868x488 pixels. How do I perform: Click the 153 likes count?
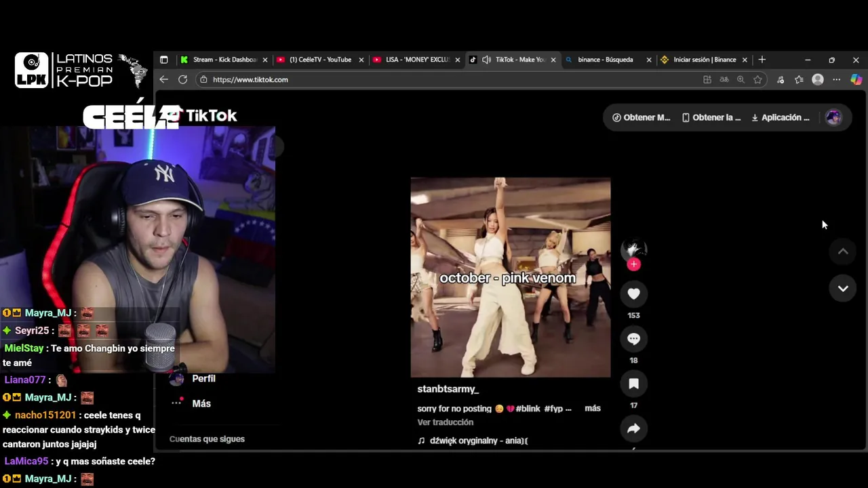pyautogui.click(x=633, y=315)
